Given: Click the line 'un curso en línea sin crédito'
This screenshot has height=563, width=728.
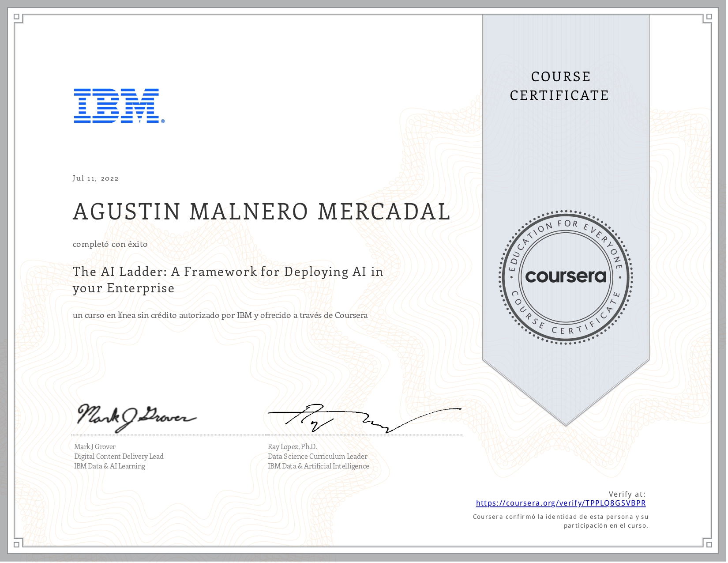Looking at the screenshot, I should (220, 315).
